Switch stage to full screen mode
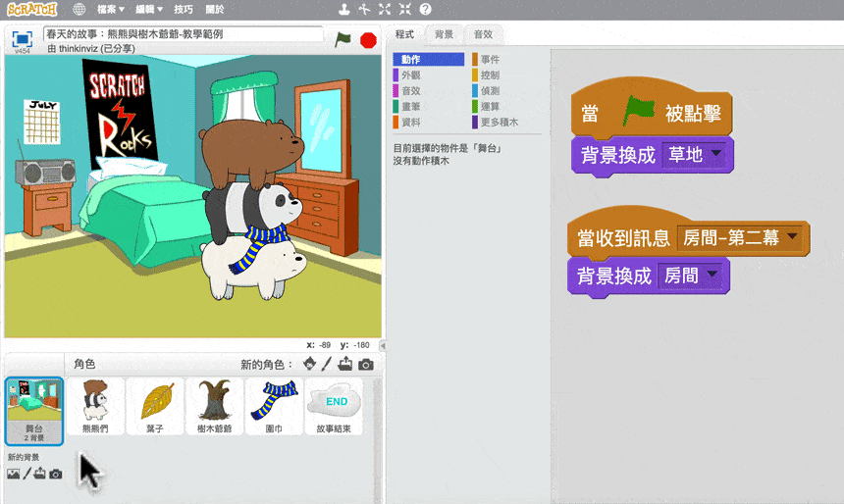 22,39
